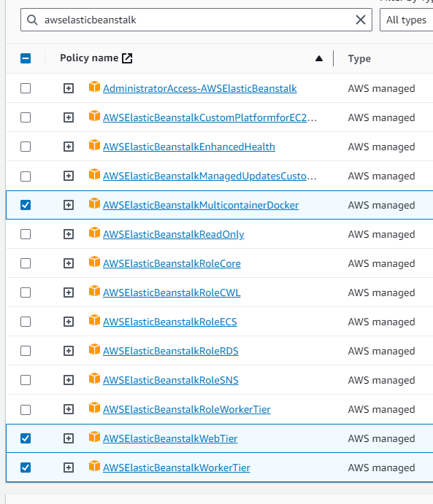Click the external link icon beside Policy name
The image size is (433, 504).
127,58
